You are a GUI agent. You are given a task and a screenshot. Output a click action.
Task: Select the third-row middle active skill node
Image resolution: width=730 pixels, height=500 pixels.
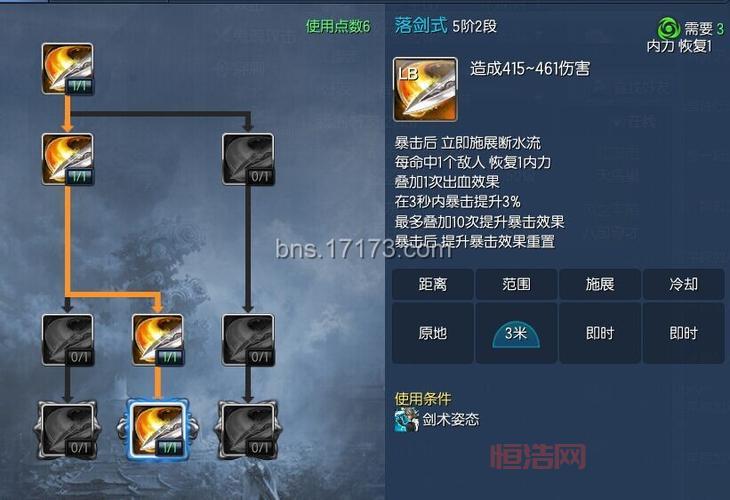(158, 340)
